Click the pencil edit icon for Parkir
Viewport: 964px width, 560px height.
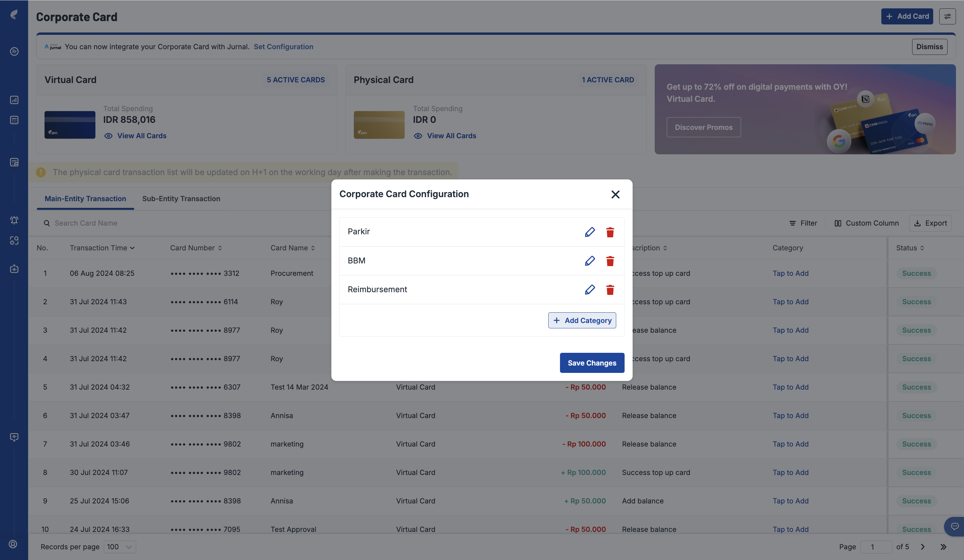tap(589, 232)
